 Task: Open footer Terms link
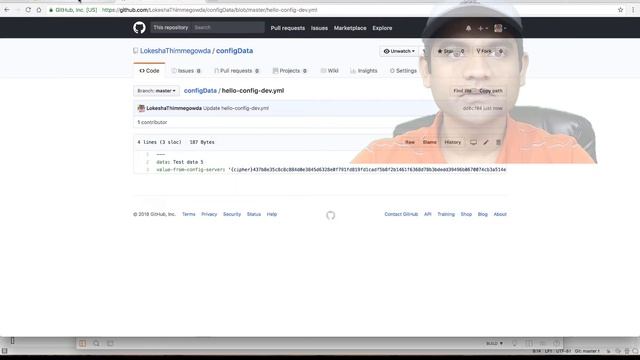click(189, 214)
